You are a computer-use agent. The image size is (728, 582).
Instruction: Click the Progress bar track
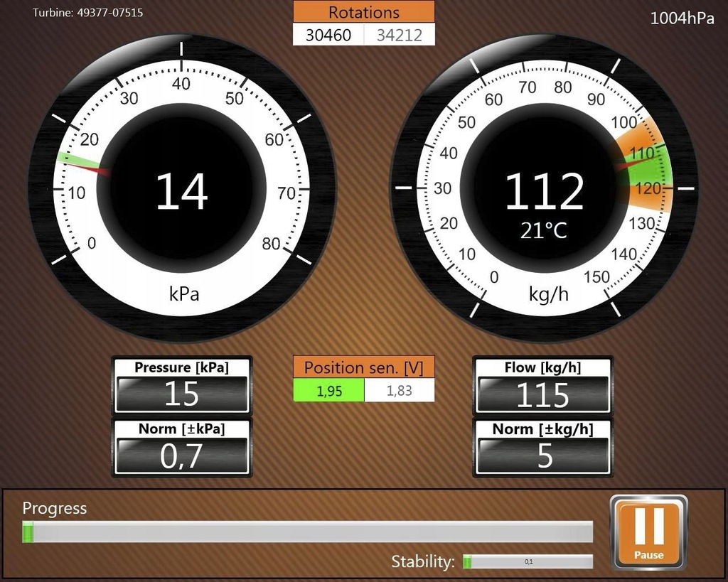(307, 532)
